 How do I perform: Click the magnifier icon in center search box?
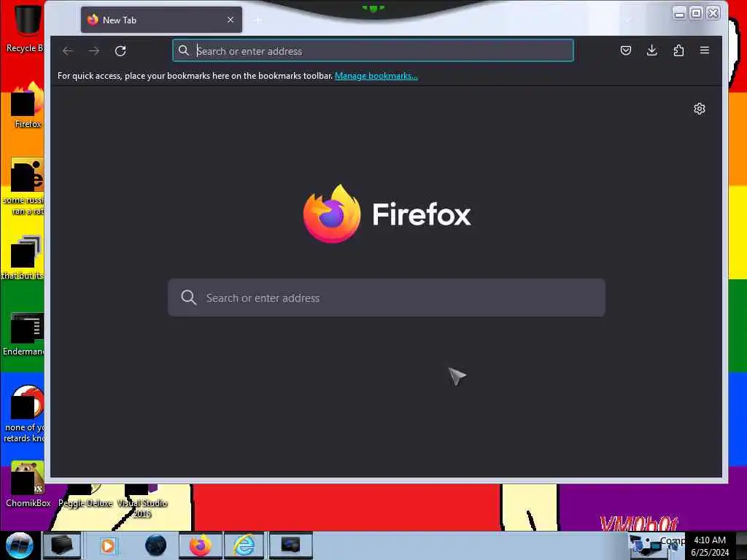(189, 297)
